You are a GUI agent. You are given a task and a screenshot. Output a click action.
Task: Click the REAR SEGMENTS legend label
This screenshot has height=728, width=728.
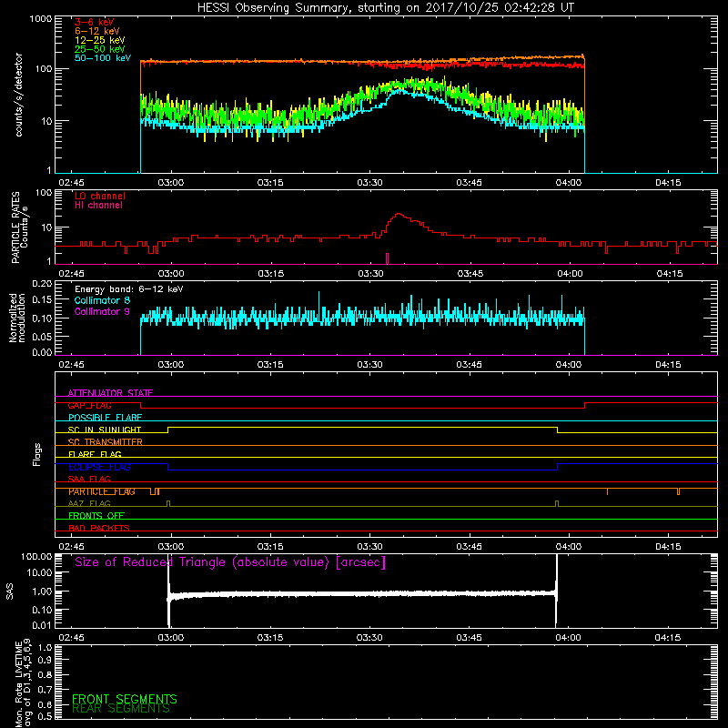click(121, 709)
